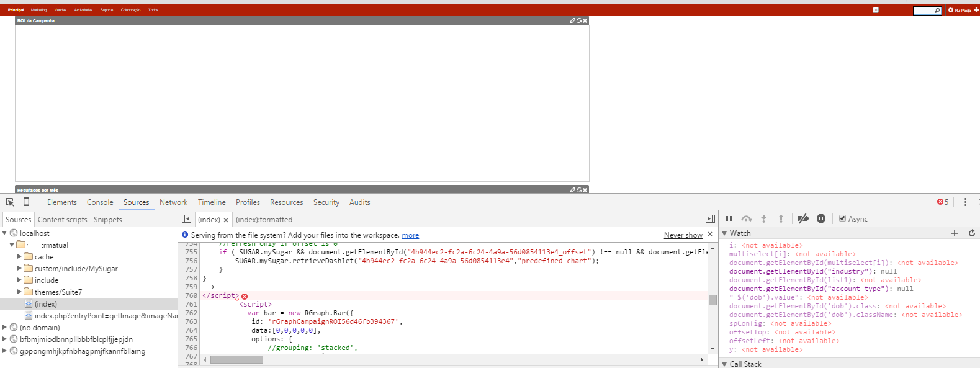Viewport: 980px width, 368px height.
Task: Switch to the Console panel
Action: tap(100, 202)
